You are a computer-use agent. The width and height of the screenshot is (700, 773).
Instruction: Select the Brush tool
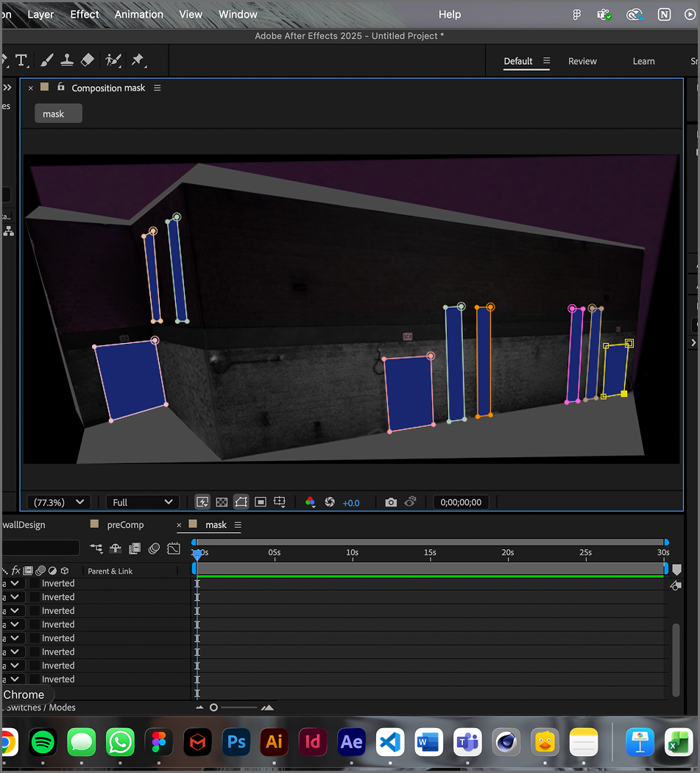click(46, 60)
